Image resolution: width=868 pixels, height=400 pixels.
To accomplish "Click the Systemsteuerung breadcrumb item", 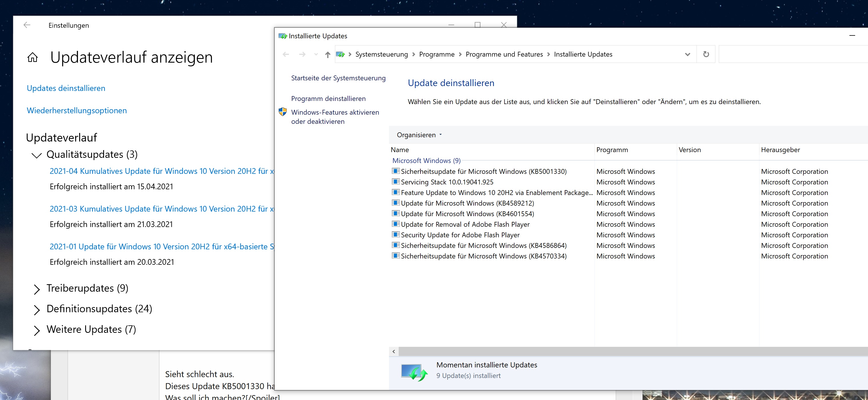I will (x=382, y=55).
